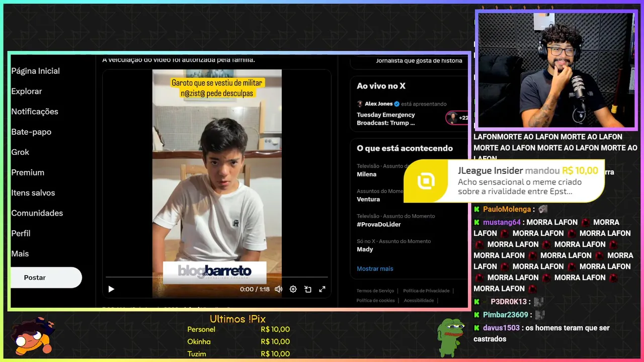Seek along the video progress bar
This screenshot has width=644, height=362.
[216, 277]
